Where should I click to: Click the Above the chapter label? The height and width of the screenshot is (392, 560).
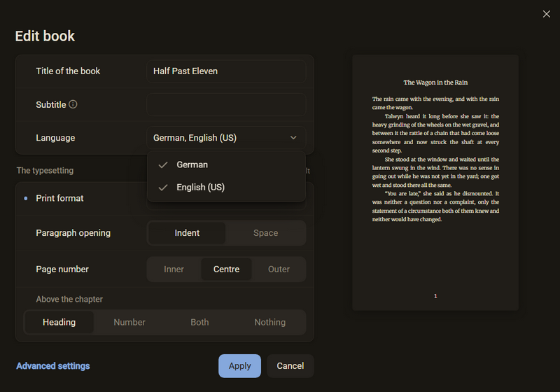69,299
